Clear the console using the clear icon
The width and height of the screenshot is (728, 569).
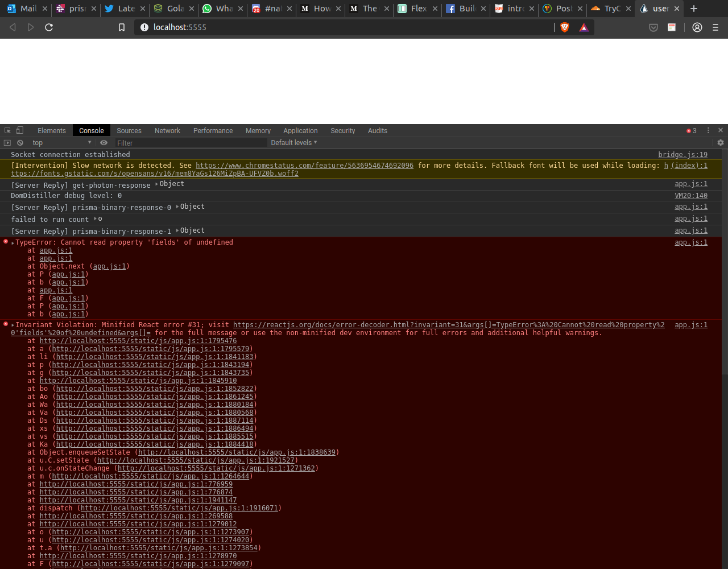coord(20,142)
